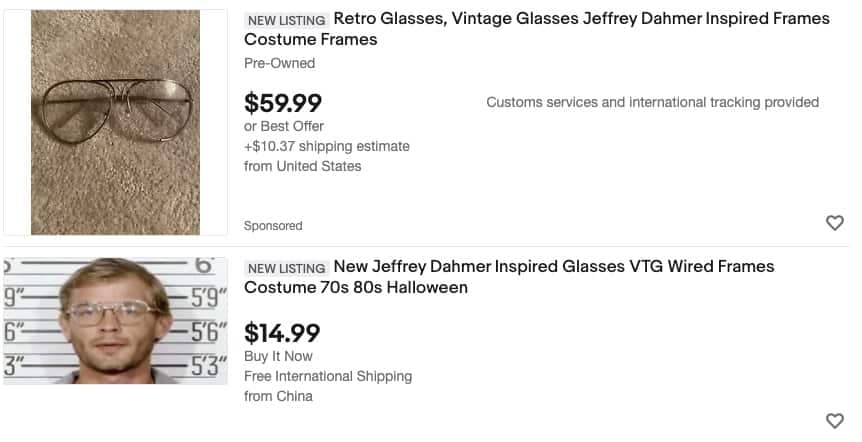Click the "Sponsored" label

(x=273, y=226)
